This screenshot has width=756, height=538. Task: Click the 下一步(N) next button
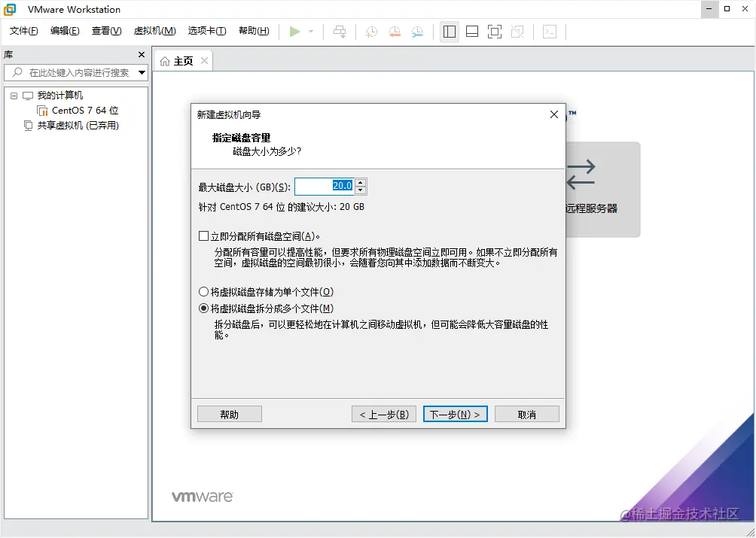point(455,414)
